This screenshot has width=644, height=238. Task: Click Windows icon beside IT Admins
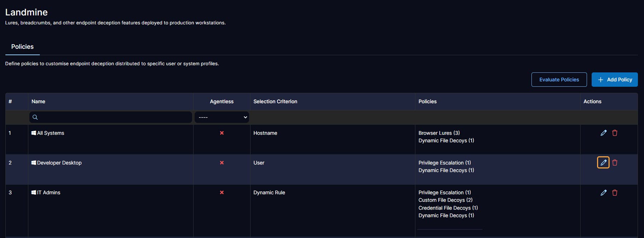34,192
